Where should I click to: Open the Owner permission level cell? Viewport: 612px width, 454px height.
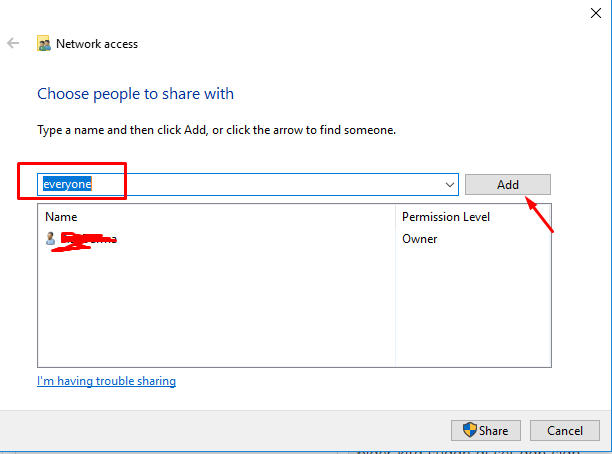(420, 239)
